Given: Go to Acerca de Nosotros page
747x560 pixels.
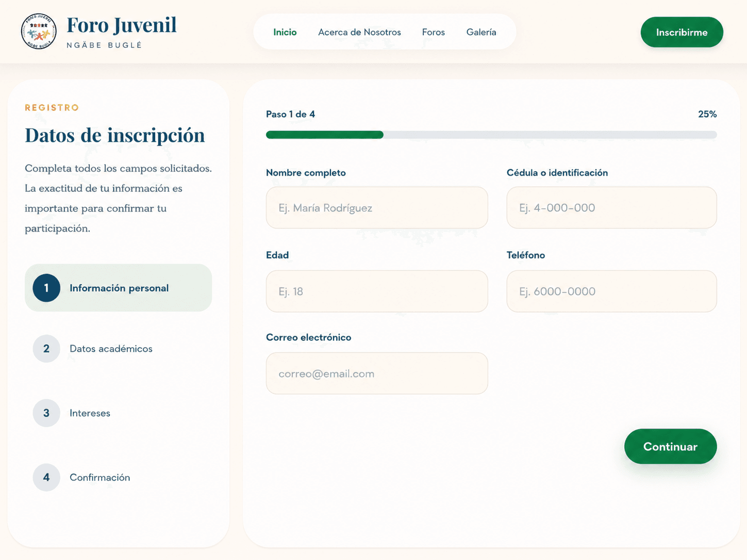Looking at the screenshot, I should pyautogui.click(x=359, y=32).
